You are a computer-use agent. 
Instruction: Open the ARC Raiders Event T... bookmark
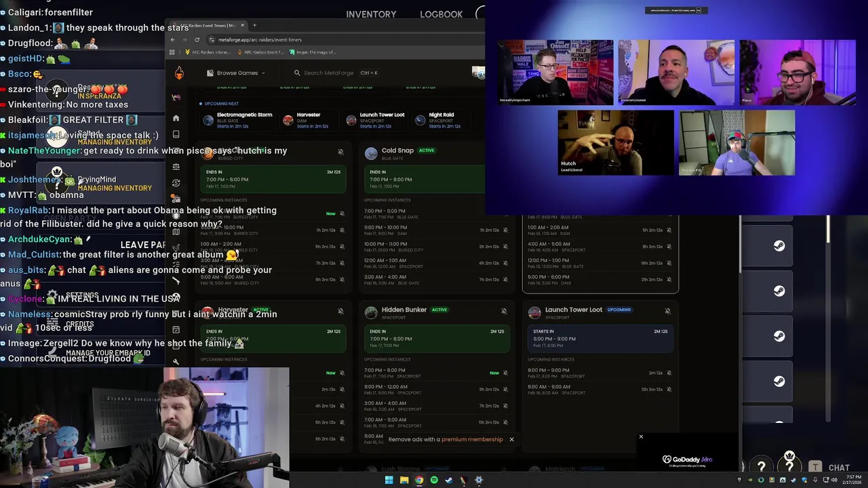coord(259,52)
